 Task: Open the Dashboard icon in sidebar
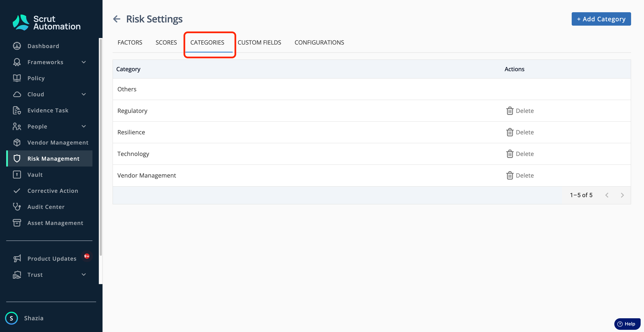point(17,46)
